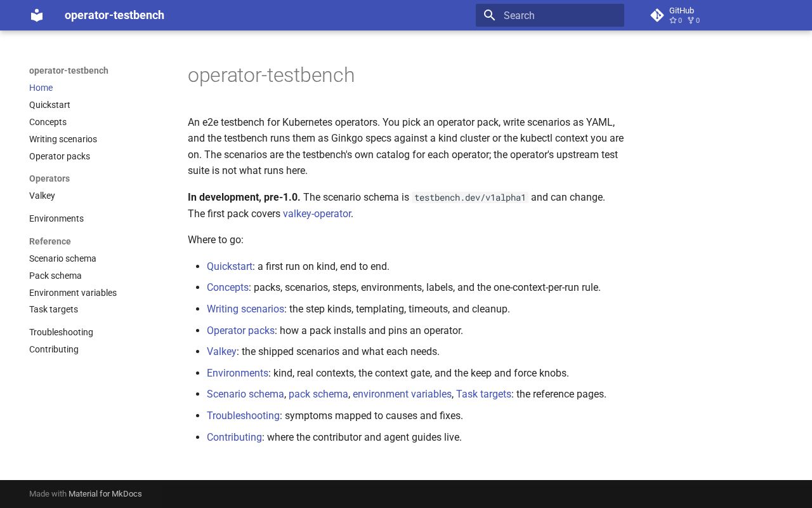
Task: Open Task targets in sidebar Reference
Action: click(x=53, y=309)
